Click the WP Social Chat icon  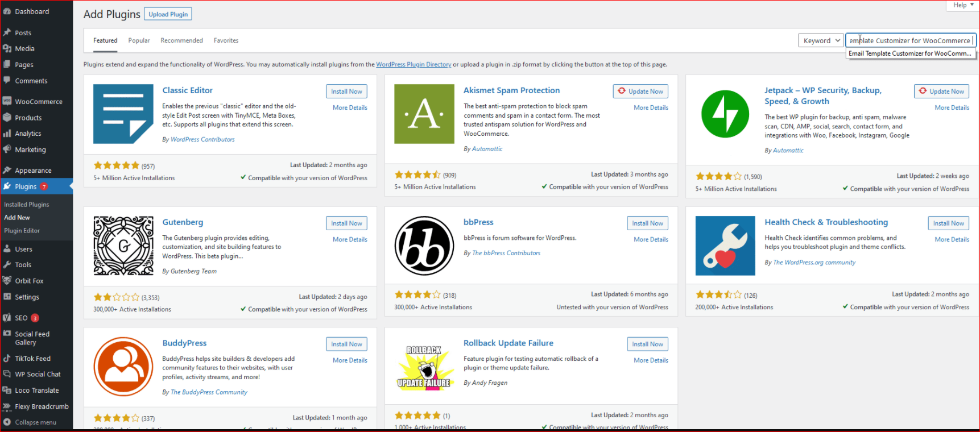click(x=7, y=374)
